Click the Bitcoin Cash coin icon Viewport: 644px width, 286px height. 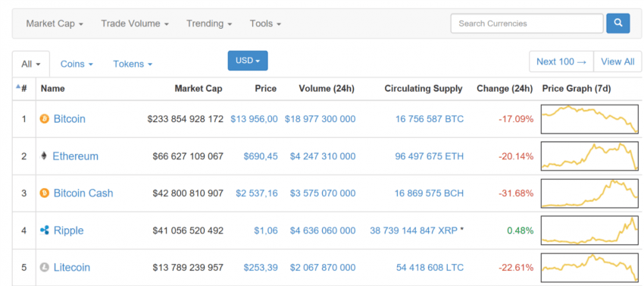45,193
